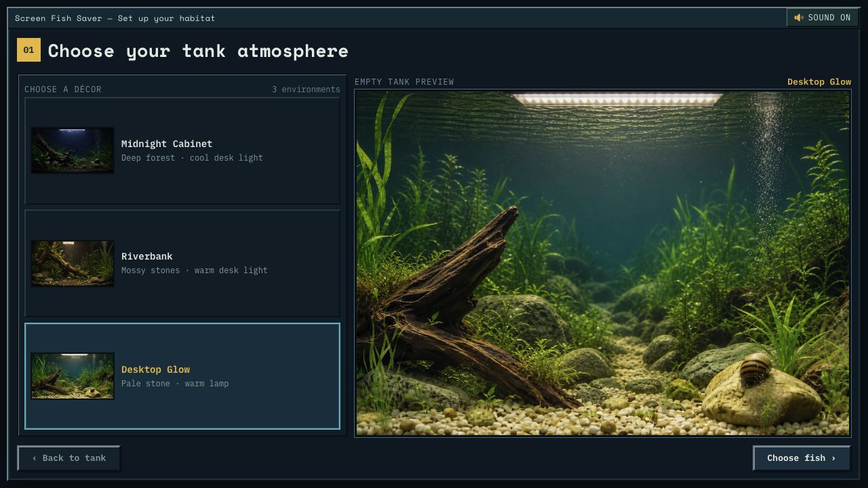The image size is (868, 488).
Task: Select the Riverbank décor card
Action: 182,263
